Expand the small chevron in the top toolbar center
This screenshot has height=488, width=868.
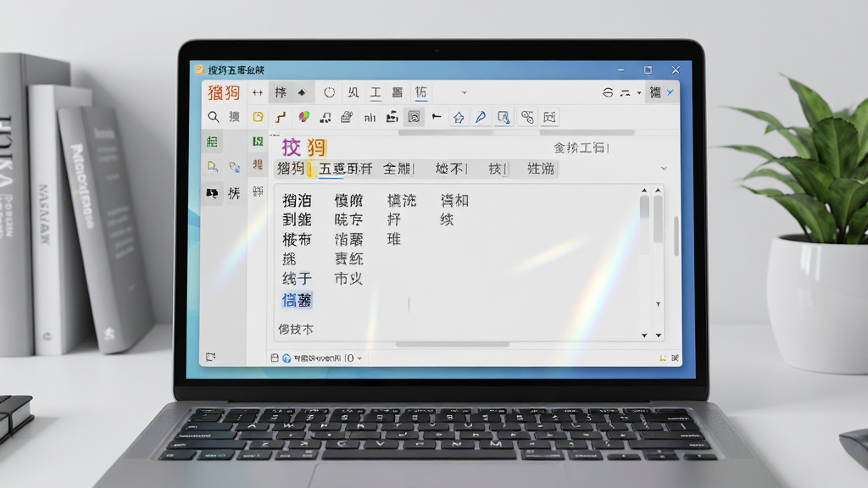coord(465,93)
